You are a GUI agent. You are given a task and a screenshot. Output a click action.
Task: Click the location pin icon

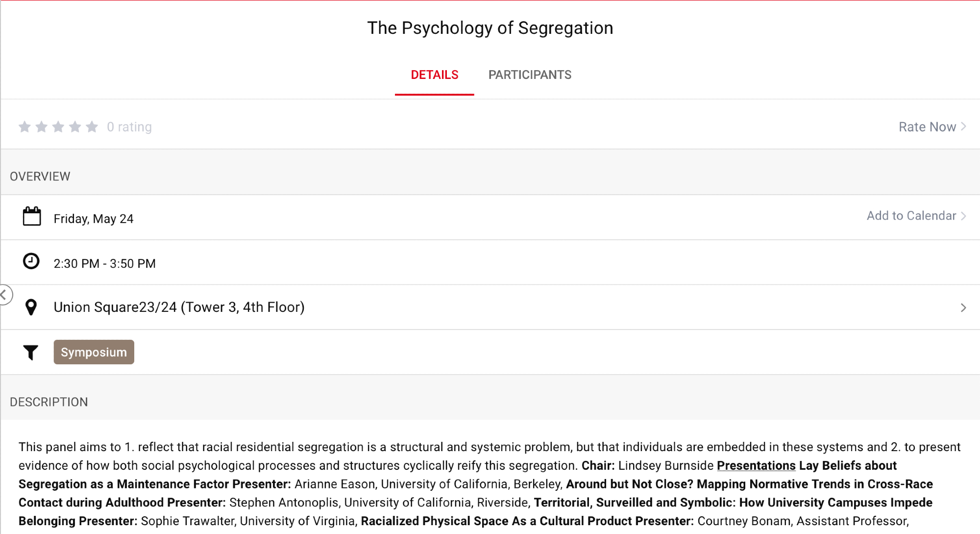click(31, 307)
